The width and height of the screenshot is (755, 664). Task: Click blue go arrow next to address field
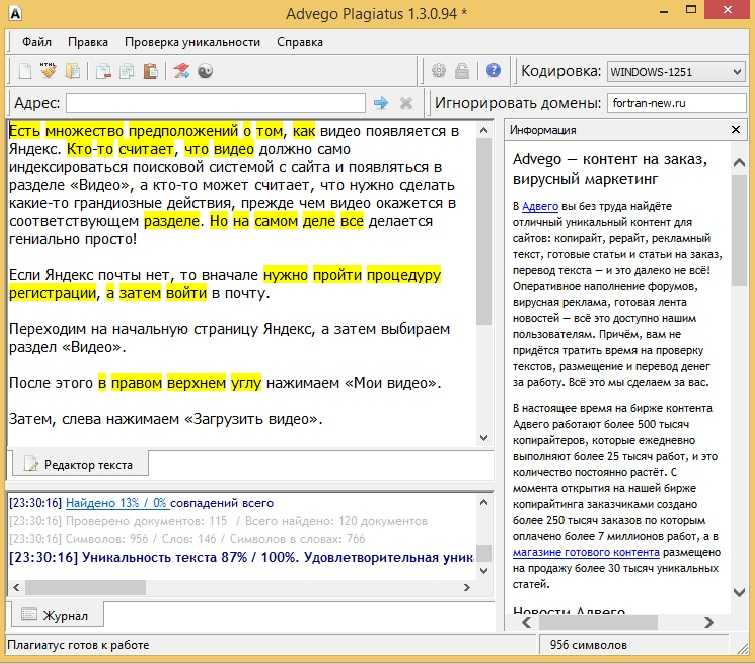pos(381,103)
